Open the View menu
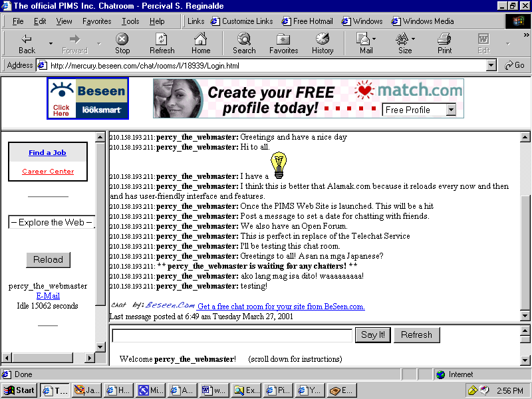 (x=64, y=21)
